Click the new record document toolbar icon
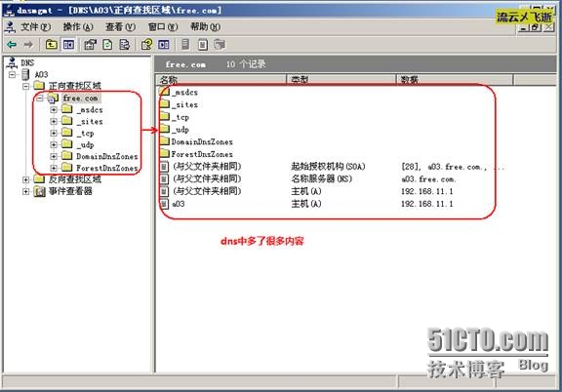The height and width of the screenshot is (392, 562). [203, 45]
